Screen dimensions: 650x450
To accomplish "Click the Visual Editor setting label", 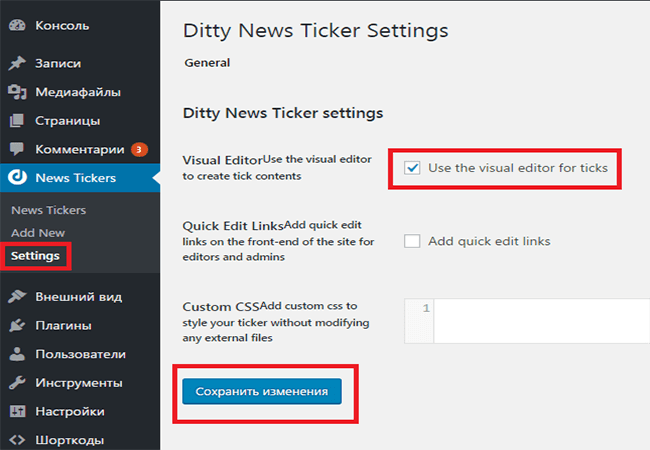I will [x=222, y=160].
